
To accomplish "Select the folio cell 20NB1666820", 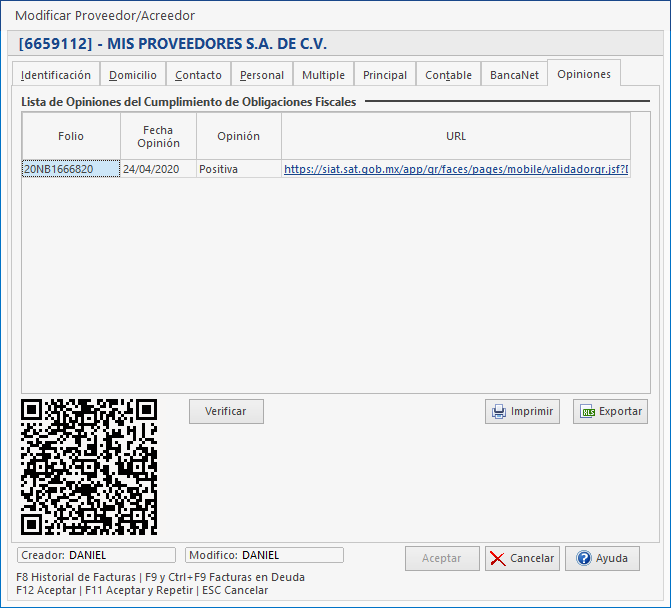I will 70,170.
